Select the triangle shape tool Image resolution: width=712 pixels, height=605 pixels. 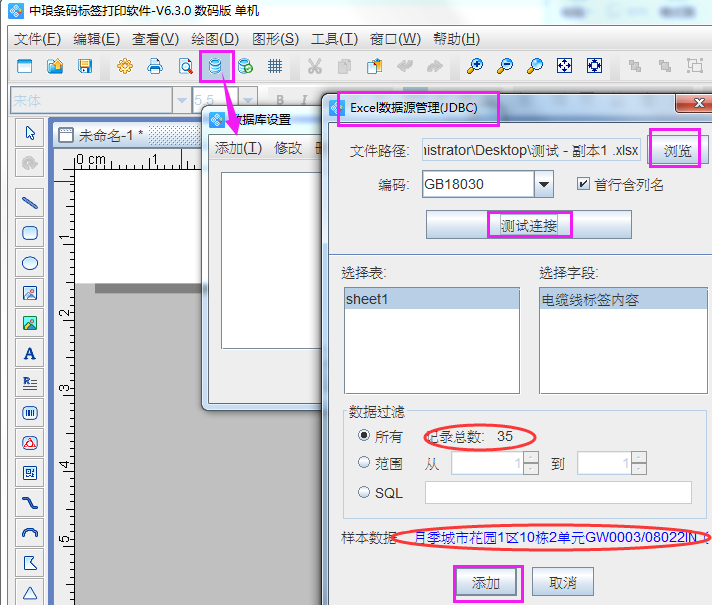coord(30,593)
